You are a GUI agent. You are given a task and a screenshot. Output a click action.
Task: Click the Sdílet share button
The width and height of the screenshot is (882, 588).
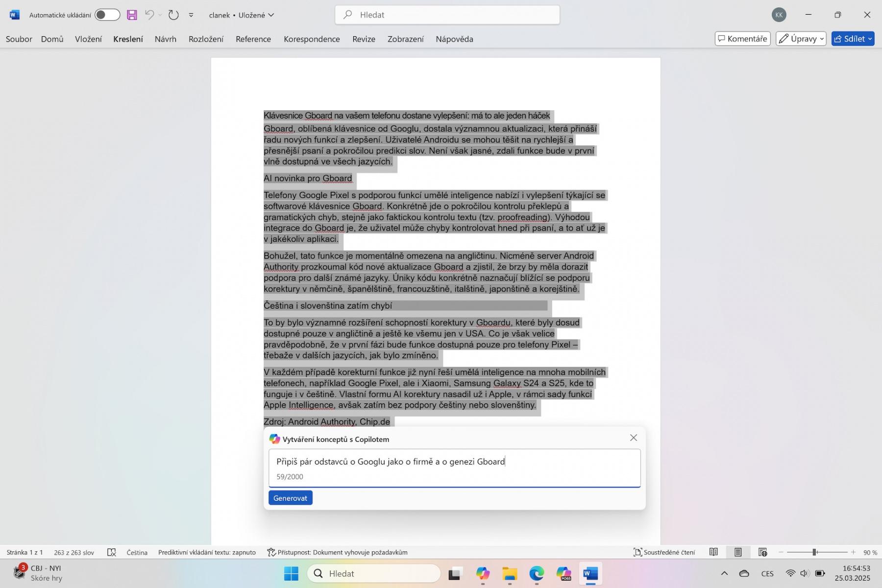(853, 39)
